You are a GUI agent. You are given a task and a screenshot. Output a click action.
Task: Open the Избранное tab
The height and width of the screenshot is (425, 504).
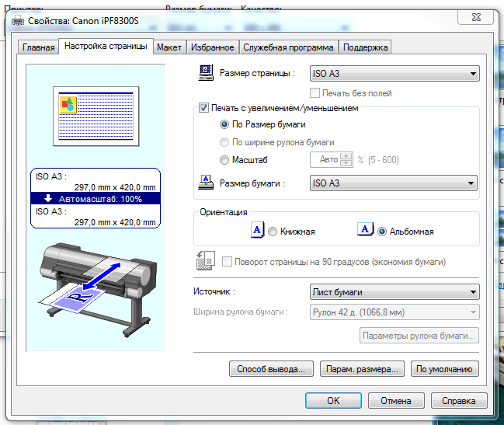pyautogui.click(x=213, y=47)
